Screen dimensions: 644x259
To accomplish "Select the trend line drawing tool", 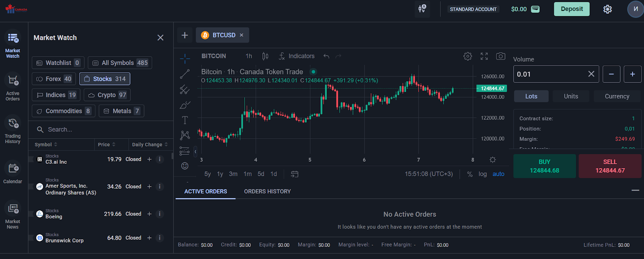I will (185, 74).
